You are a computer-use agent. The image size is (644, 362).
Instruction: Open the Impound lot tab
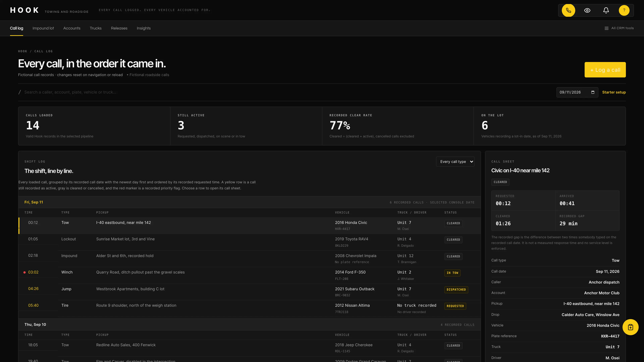coord(43,28)
